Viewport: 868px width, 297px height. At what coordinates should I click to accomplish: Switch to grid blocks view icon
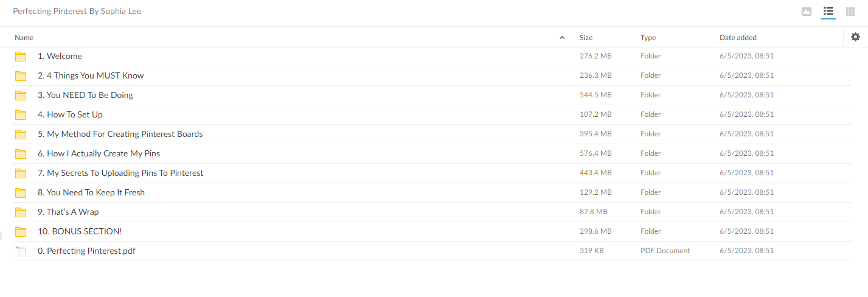coord(850,12)
